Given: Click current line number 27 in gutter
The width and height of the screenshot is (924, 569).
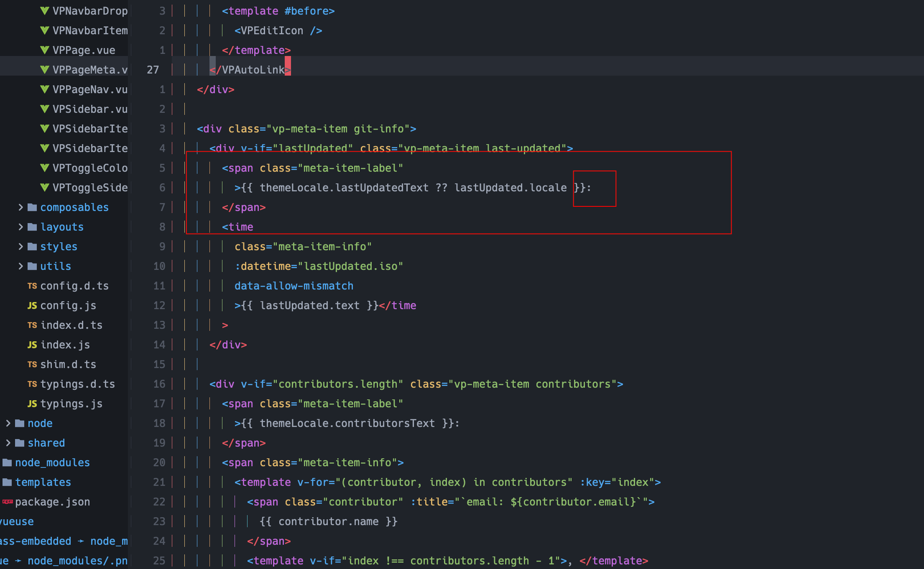Looking at the screenshot, I should pos(153,70).
